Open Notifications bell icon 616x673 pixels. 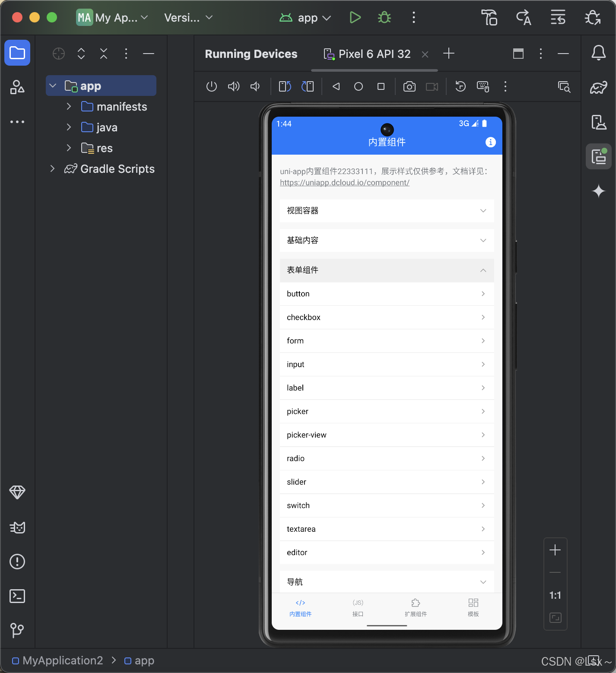[x=599, y=53]
